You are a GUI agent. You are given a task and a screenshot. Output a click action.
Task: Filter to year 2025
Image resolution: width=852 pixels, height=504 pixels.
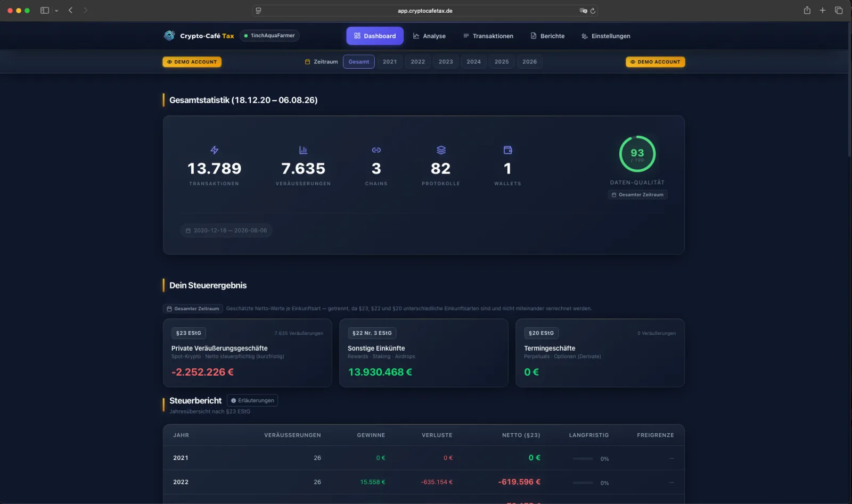tap(502, 62)
